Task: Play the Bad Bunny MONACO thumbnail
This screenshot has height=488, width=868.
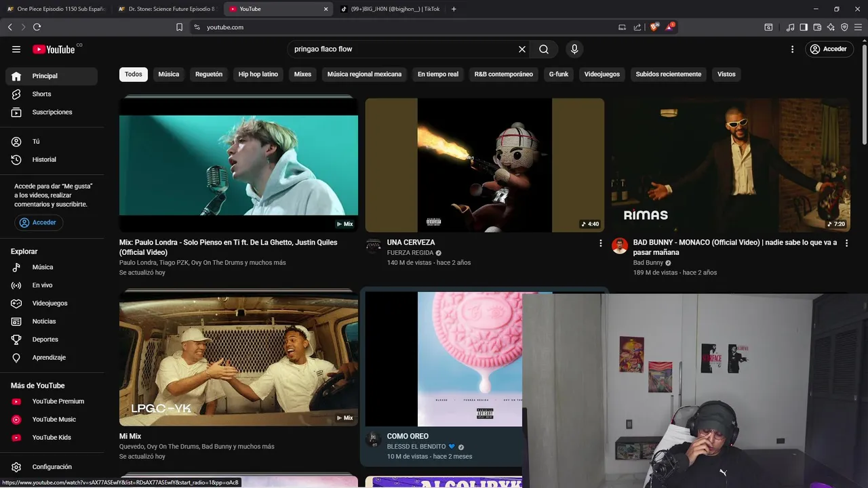Action: [x=731, y=165]
